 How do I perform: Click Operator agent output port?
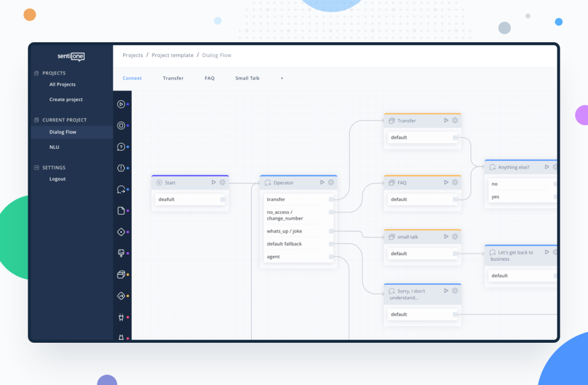click(331, 257)
